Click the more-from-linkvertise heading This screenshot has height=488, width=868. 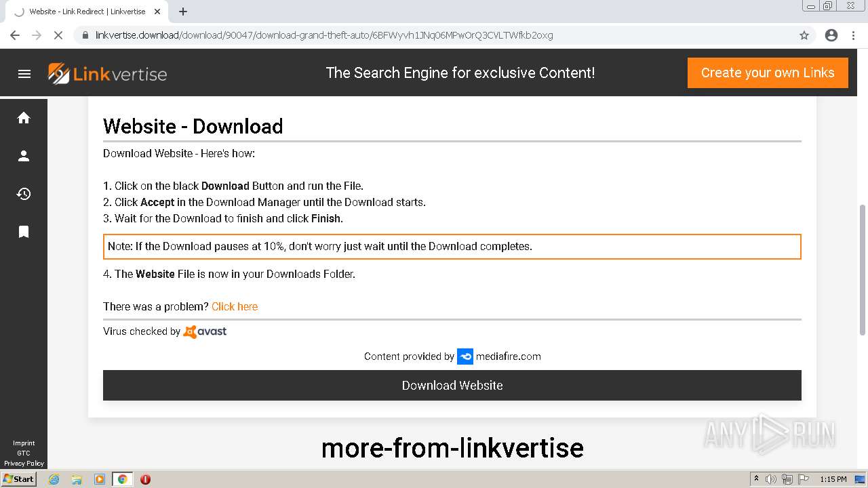click(x=452, y=447)
